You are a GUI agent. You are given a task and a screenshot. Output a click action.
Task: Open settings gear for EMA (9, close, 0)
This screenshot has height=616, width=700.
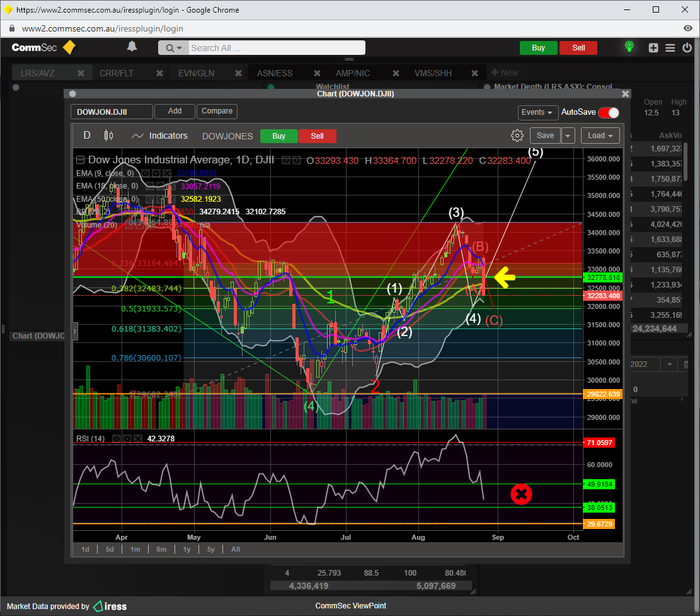[156, 173]
